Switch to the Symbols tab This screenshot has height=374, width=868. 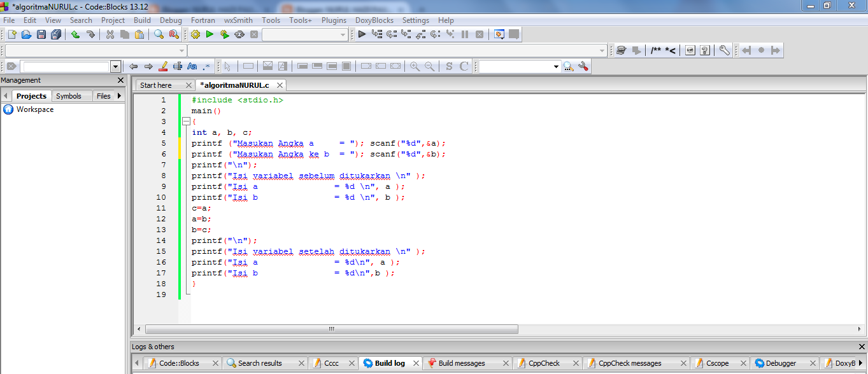pos(69,96)
